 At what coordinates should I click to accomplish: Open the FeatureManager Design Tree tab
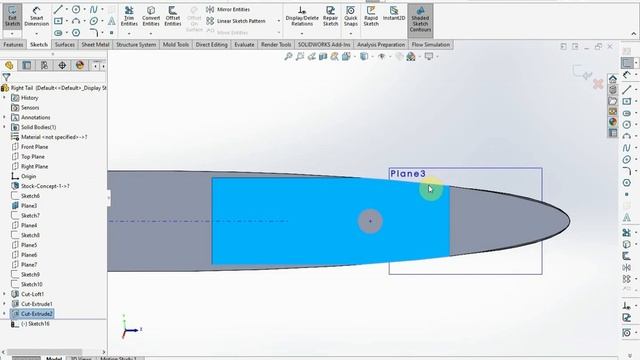coord(9,65)
